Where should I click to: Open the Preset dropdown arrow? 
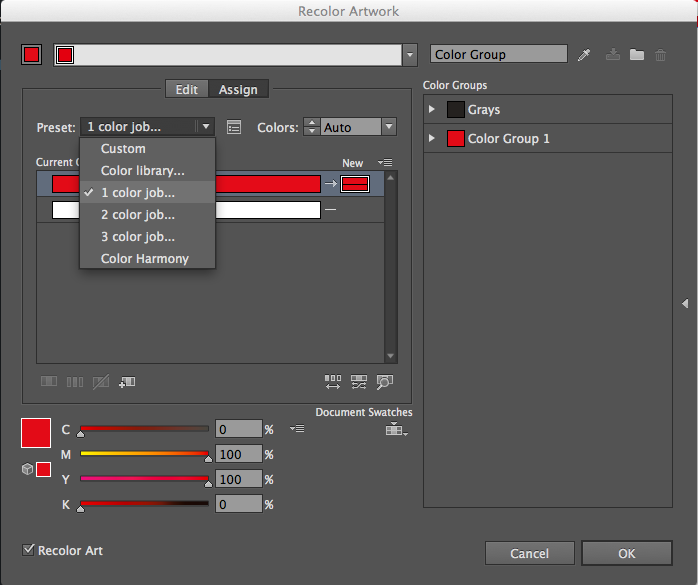pos(205,127)
